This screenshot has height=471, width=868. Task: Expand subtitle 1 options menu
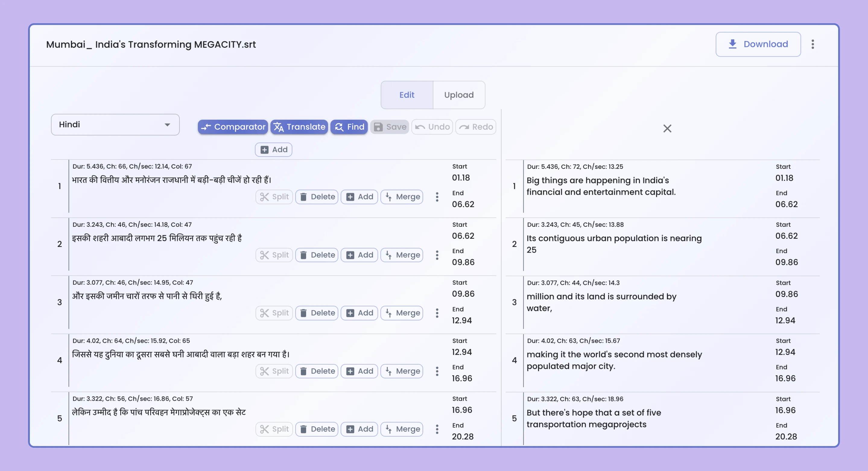tap(437, 197)
